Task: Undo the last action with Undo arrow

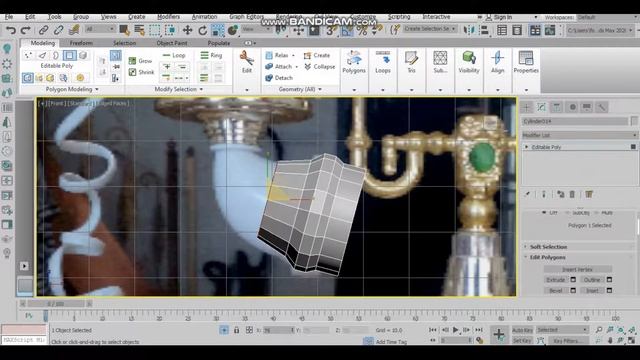Action: click(x=11, y=30)
